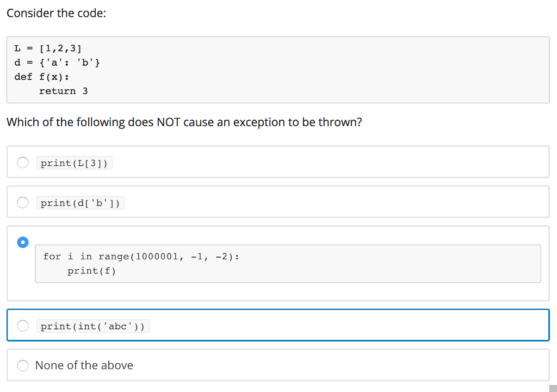Screen dimensions: 557x392
Task: Click the print(f) line in the loop answer
Action: coord(91,271)
